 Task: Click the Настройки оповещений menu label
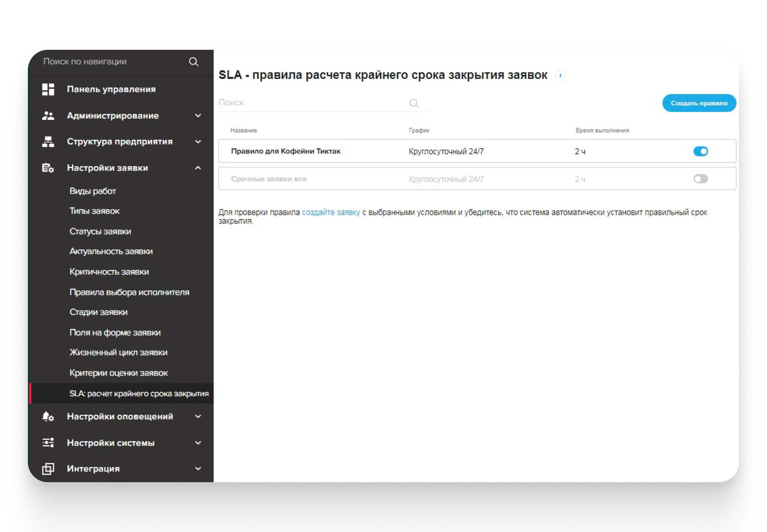click(x=120, y=416)
